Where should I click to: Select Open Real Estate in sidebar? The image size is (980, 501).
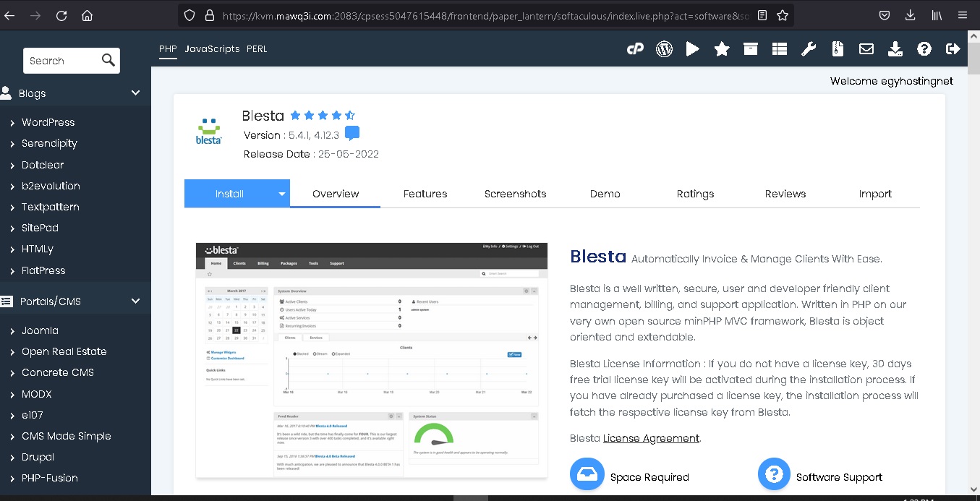(x=64, y=351)
